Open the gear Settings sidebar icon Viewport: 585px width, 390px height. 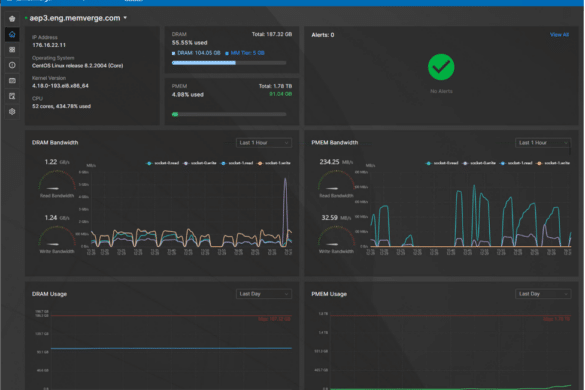[x=12, y=112]
